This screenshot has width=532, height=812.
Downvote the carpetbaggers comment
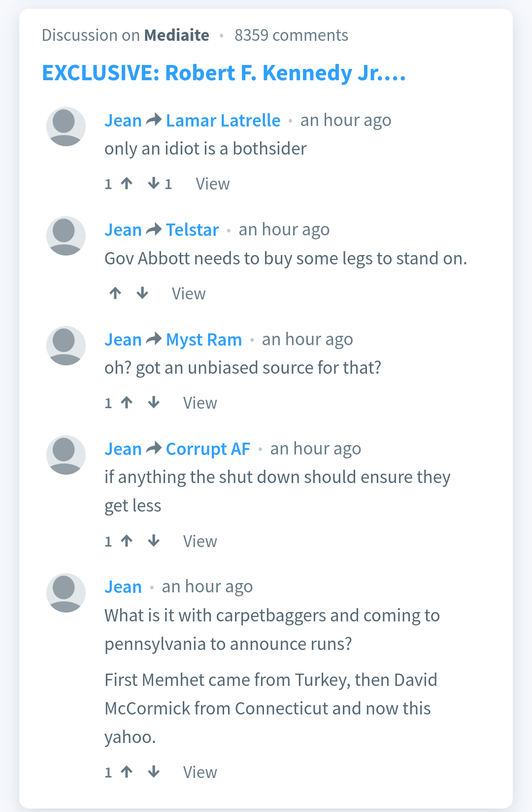(154, 772)
